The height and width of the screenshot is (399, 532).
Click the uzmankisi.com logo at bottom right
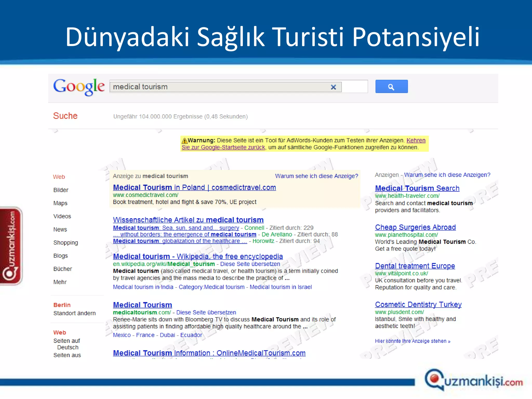[474, 380]
